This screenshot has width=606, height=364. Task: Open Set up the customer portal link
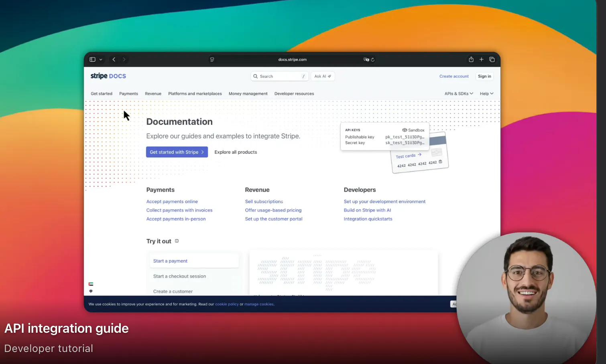pyautogui.click(x=273, y=219)
